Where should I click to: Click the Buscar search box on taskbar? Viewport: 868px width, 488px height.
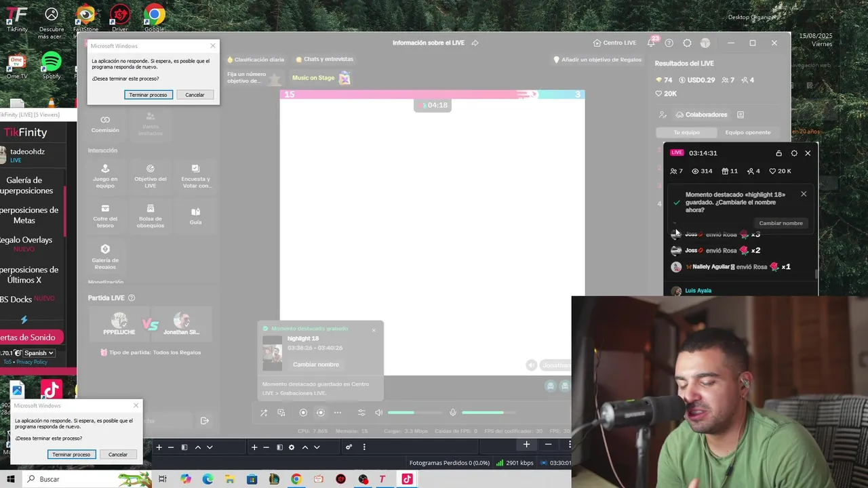tap(87, 479)
